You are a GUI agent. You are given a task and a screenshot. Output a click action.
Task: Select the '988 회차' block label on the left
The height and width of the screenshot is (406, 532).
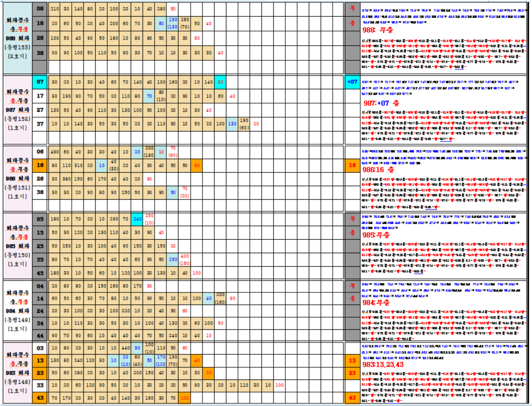coord(18,38)
